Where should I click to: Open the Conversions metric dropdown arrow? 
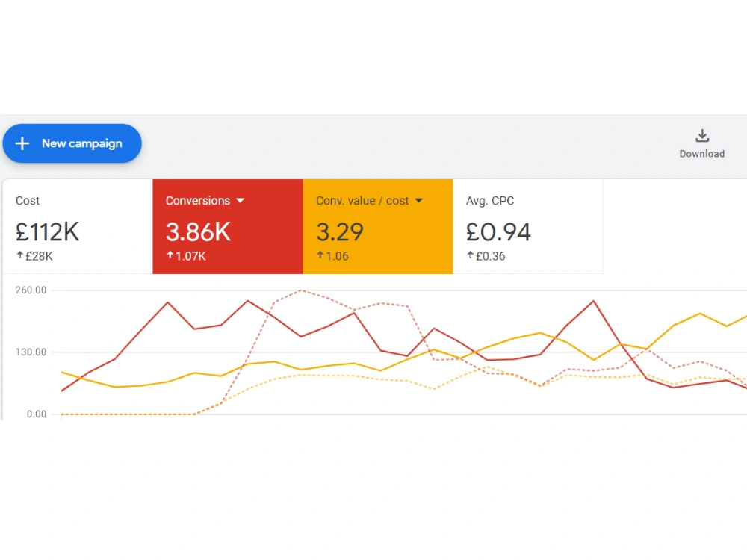click(241, 200)
